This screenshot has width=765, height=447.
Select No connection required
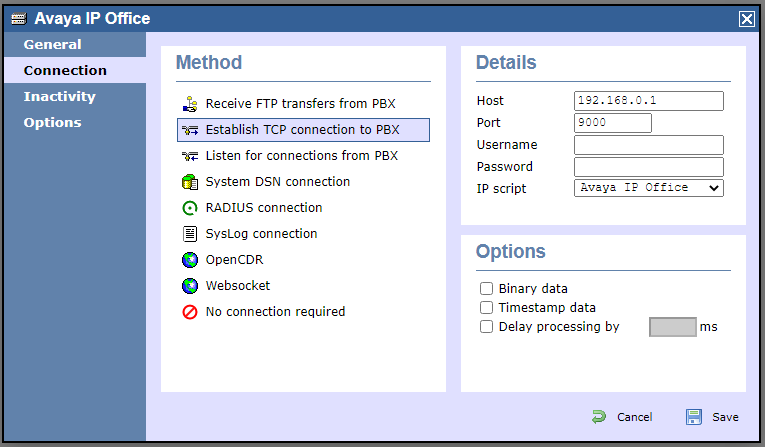pos(303,312)
